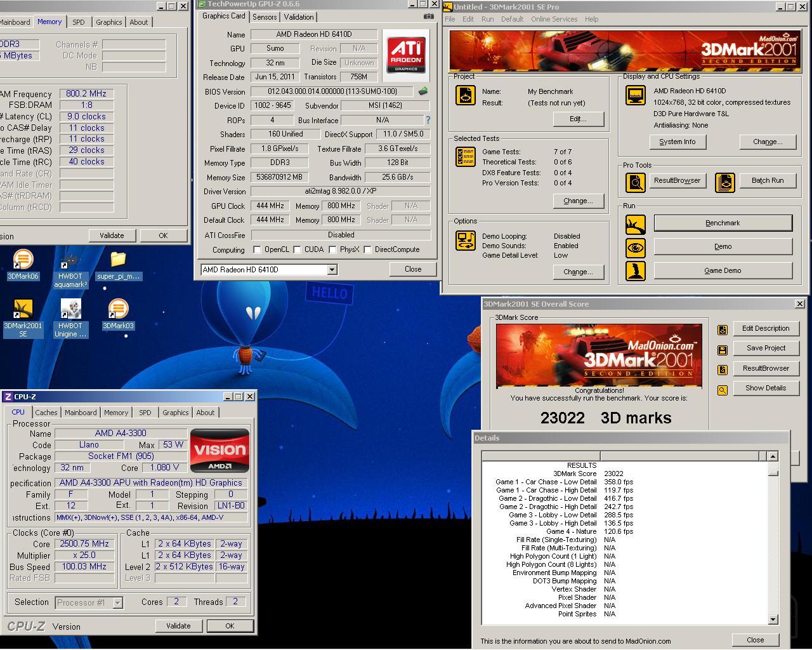Image resolution: width=812 pixels, height=650 pixels.
Task: Click Validate in the lower CPU-Z window
Action: point(178,626)
